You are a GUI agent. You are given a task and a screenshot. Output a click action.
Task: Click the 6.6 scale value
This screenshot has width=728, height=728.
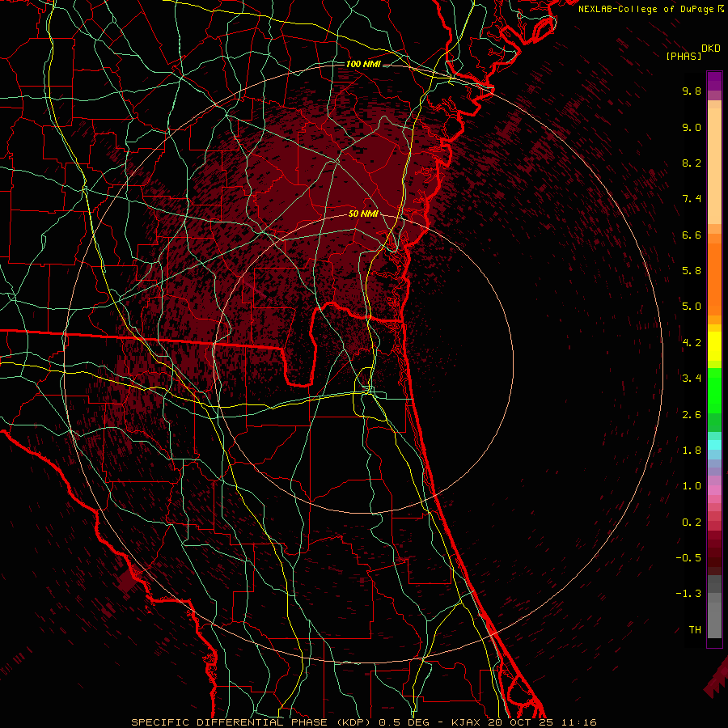pyautogui.click(x=692, y=235)
